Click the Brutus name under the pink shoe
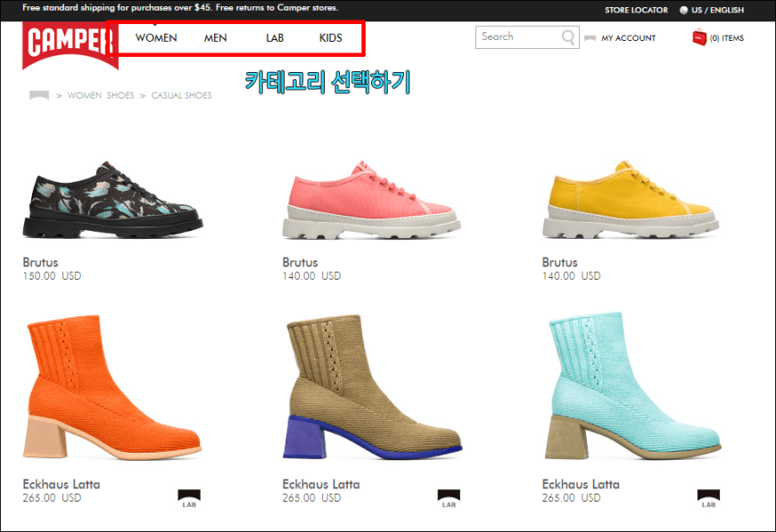Screen dimensions: 776x532 tap(301, 263)
